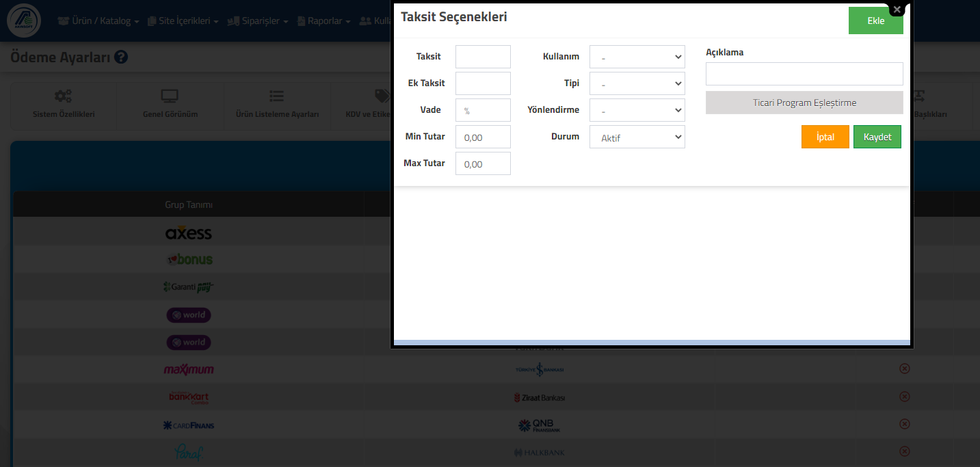Click Ticari Program Eşleştirme button
The image size is (980, 467).
click(804, 103)
